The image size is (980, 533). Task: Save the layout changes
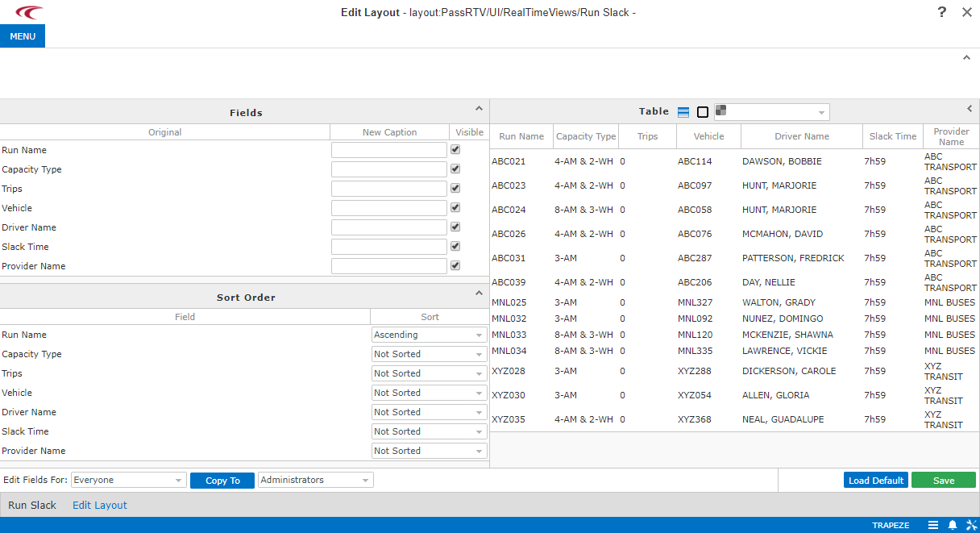click(x=944, y=479)
